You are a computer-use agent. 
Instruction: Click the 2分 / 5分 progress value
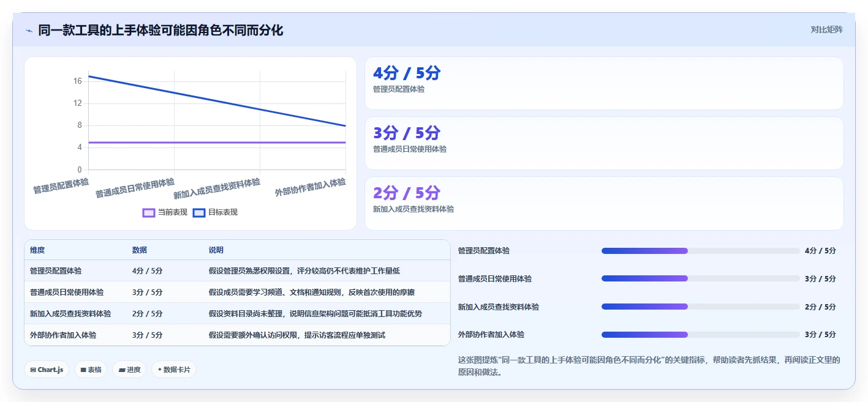tap(820, 307)
